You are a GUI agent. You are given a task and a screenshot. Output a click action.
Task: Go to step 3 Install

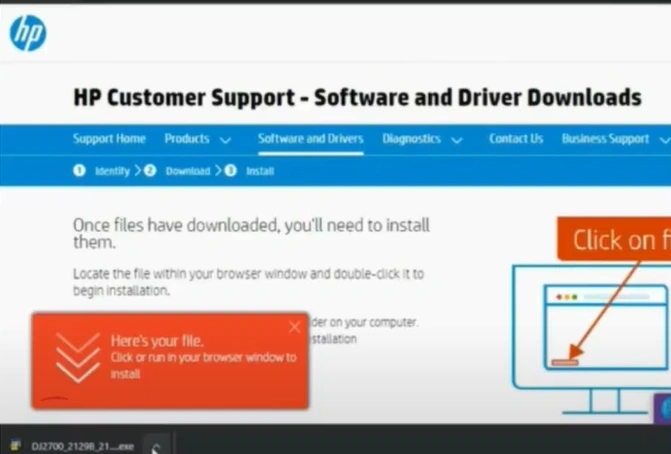pos(260,171)
